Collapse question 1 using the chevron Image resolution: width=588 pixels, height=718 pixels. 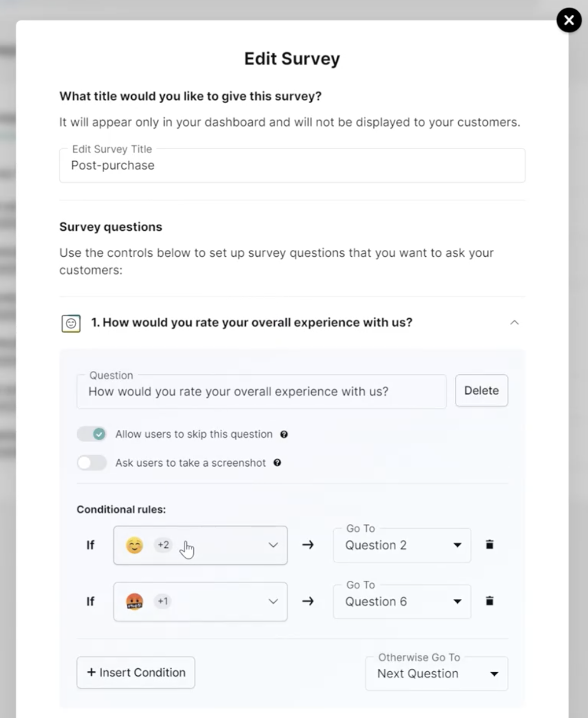click(514, 323)
